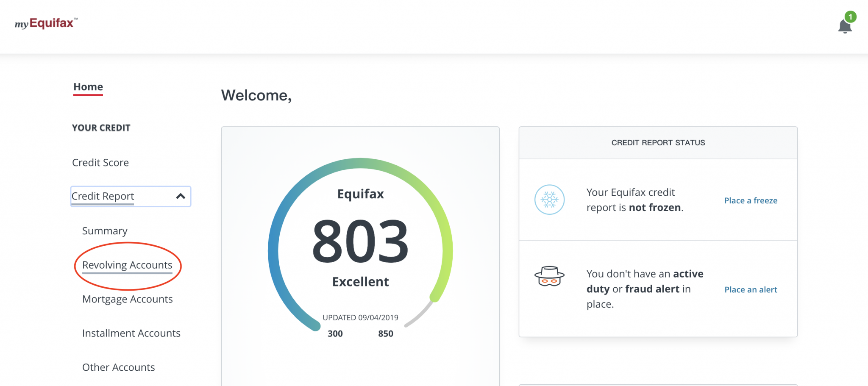Select Summary under Credit Report
The image size is (868, 386).
105,231
